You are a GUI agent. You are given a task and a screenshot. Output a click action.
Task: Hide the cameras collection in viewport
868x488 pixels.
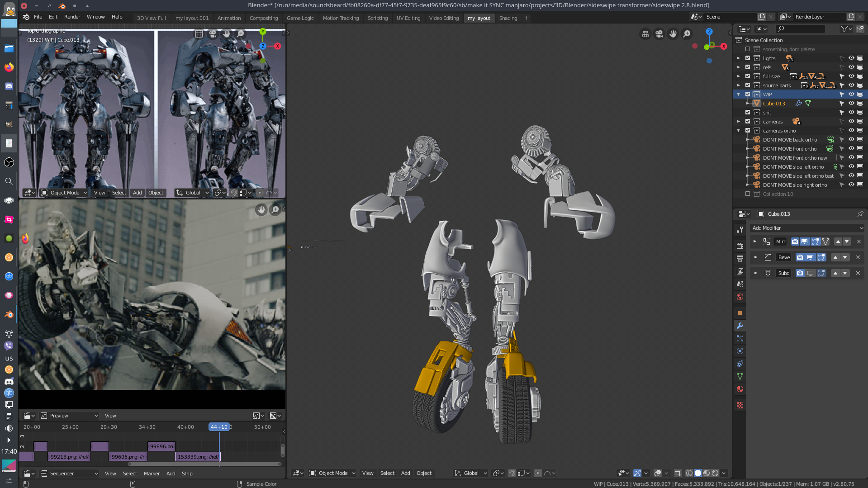(851, 122)
